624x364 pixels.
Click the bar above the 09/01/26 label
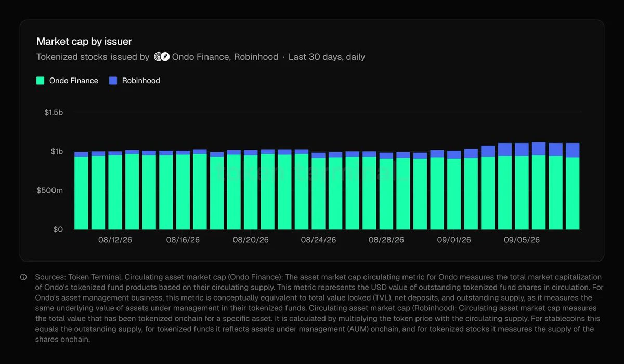click(454, 190)
